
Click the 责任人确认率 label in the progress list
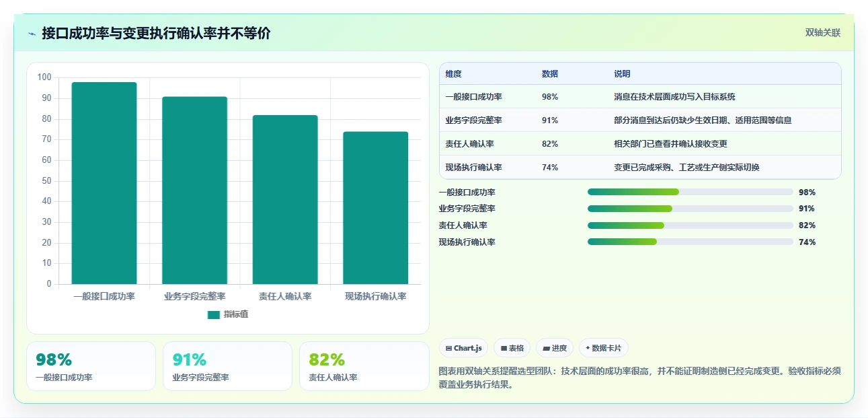(x=463, y=225)
